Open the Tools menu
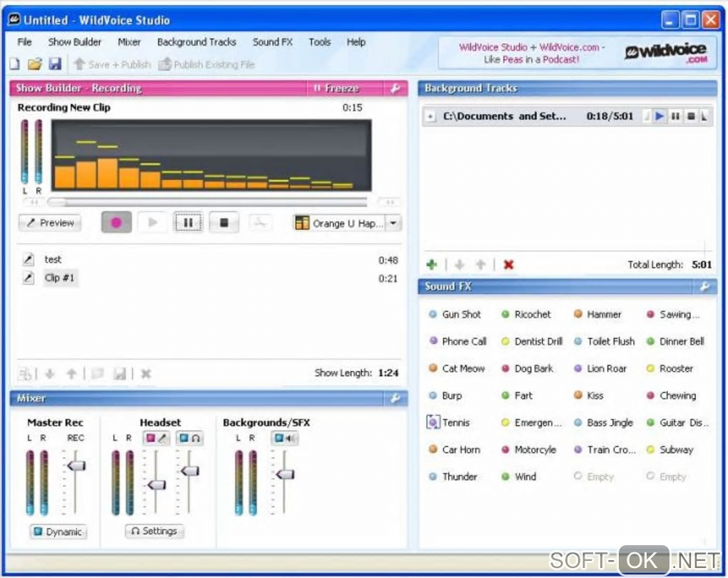Image resolution: width=728 pixels, height=578 pixels. click(320, 42)
